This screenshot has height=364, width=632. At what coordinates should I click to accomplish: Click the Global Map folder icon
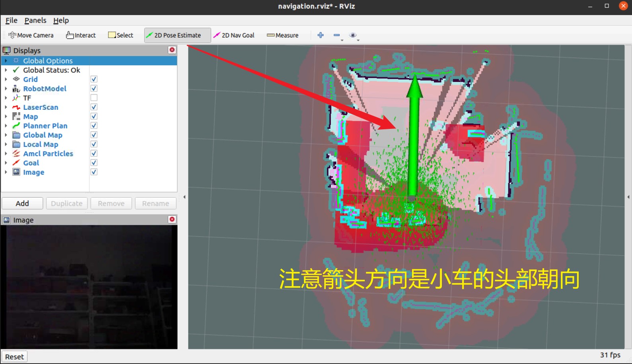coord(16,135)
